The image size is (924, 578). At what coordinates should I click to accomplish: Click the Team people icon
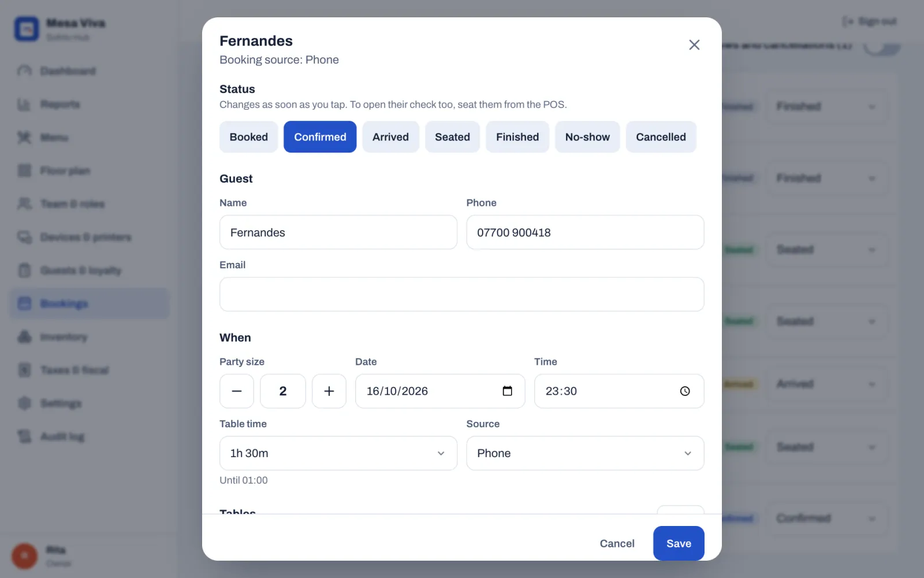click(x=24, y=204)
